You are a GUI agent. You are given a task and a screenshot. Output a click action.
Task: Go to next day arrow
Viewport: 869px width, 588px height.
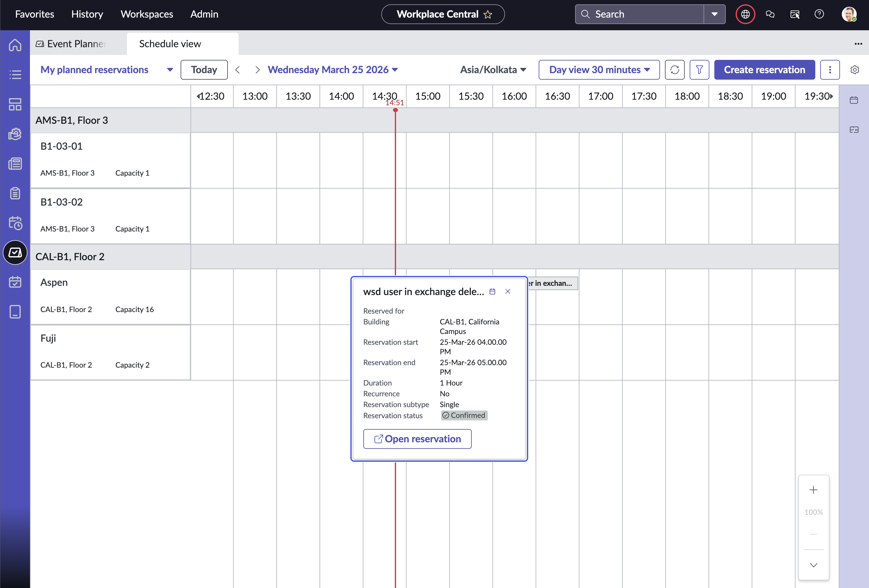[x=257, y=69]
